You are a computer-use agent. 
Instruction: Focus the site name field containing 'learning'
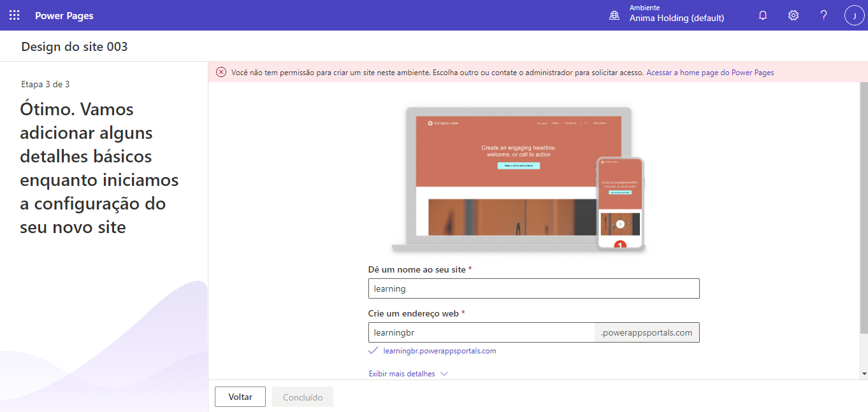[533, 288]
